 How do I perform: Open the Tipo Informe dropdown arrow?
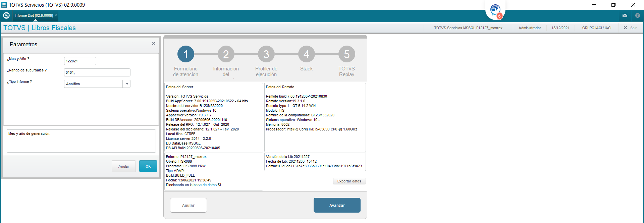pos(127,84)
